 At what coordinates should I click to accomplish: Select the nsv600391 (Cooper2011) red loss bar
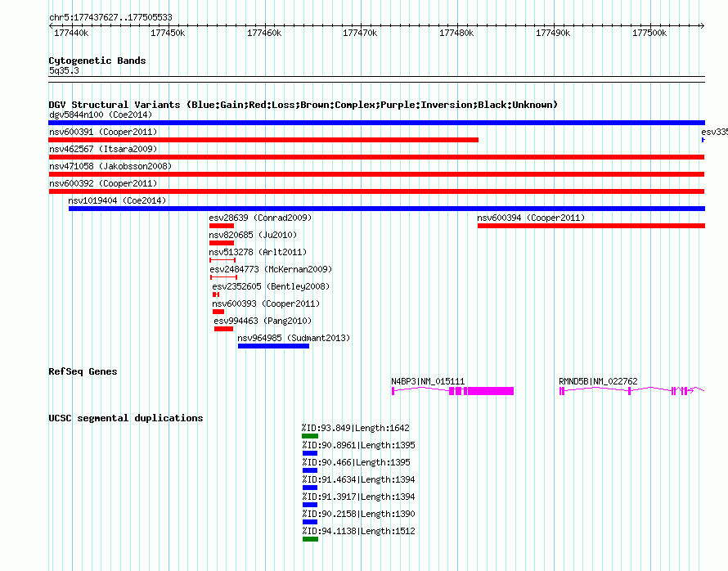point(263,140)
